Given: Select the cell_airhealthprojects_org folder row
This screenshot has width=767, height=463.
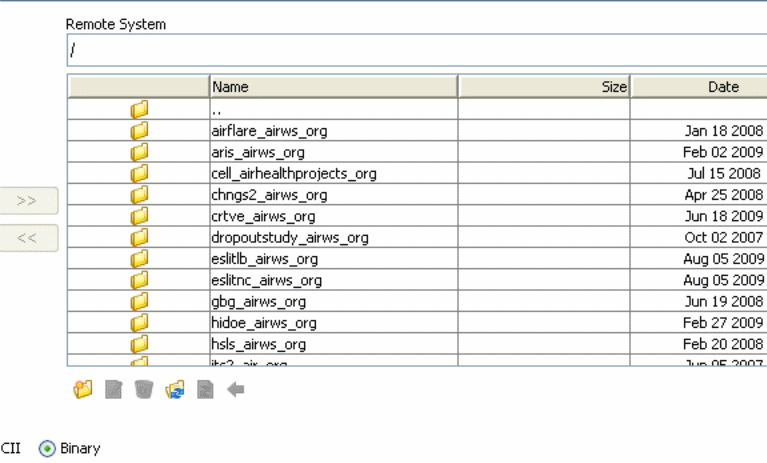Looking at the screenshot, I should (x=294, y=173).
